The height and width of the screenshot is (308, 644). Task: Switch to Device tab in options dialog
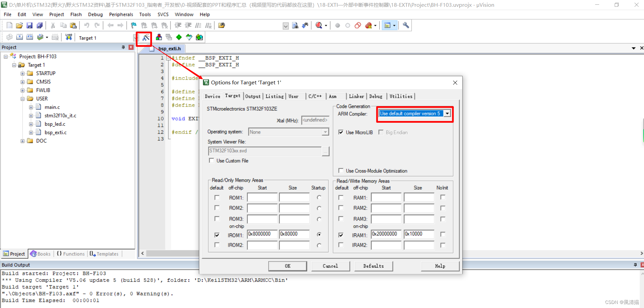tap(212, 96)
